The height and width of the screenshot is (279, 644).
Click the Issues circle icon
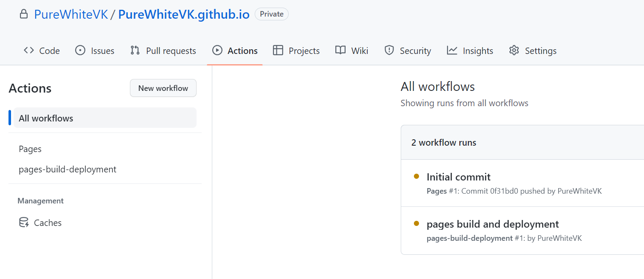point(80,51)
